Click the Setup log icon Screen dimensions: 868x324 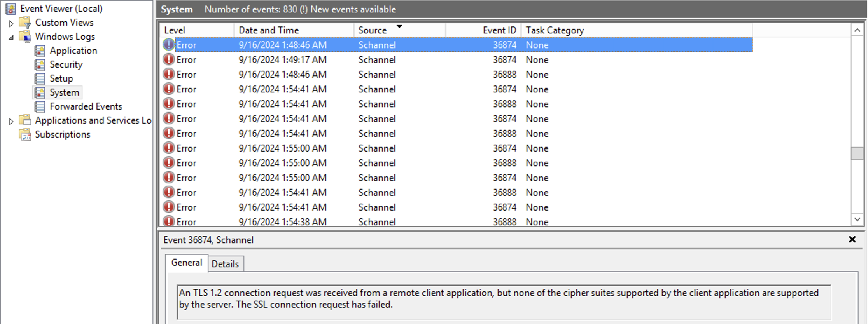coord(40,78)
